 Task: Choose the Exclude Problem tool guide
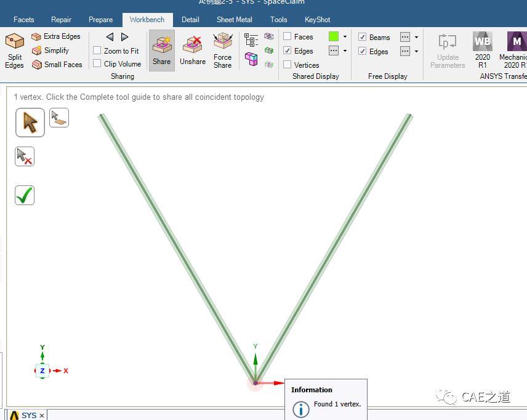tap(25, 156)
